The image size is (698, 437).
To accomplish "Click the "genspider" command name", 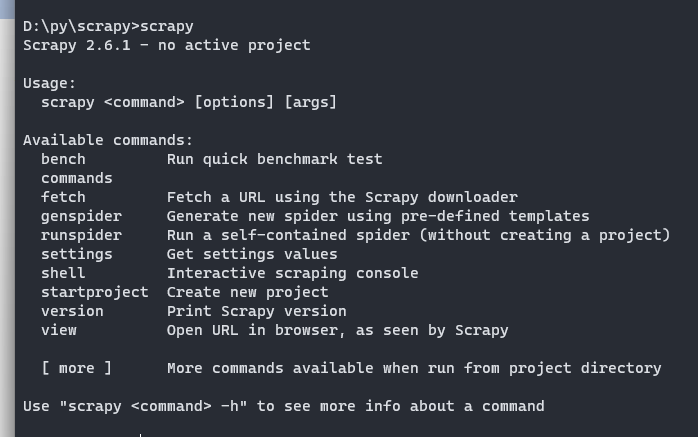I will point(81,216).
